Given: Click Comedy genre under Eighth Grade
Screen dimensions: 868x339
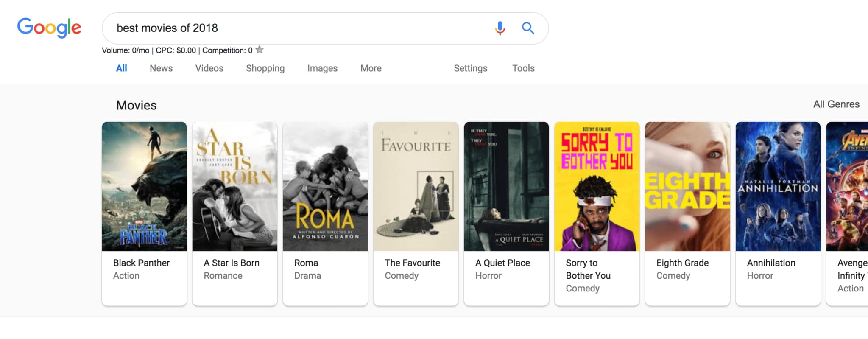Looking at the screenshot, I should 673,276.
